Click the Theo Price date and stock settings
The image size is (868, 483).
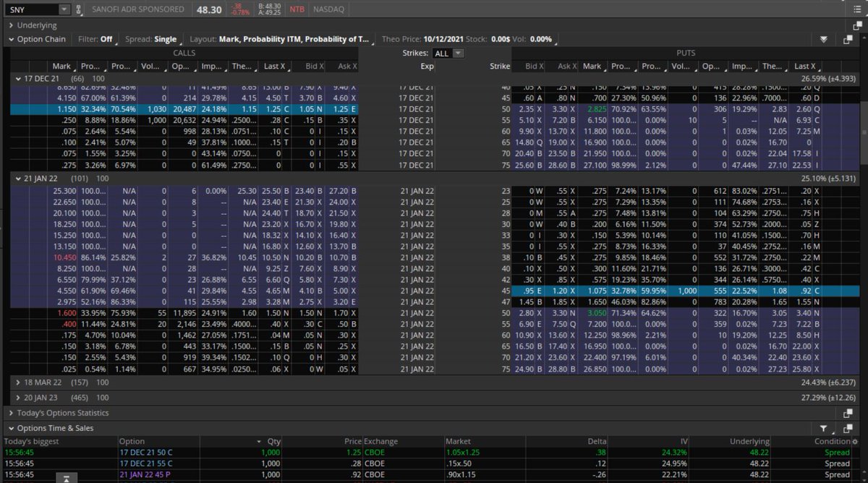(x=467, y=39)
